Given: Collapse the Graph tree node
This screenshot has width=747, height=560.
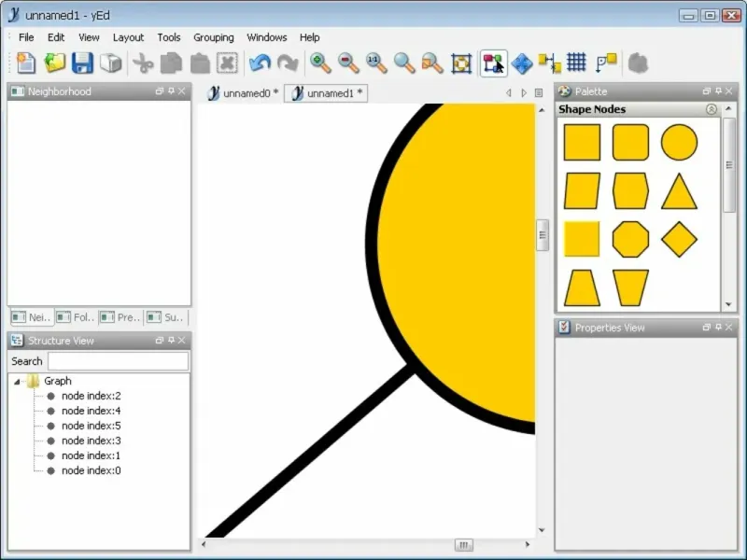Looking at the screenshot, I should point(17,382).
